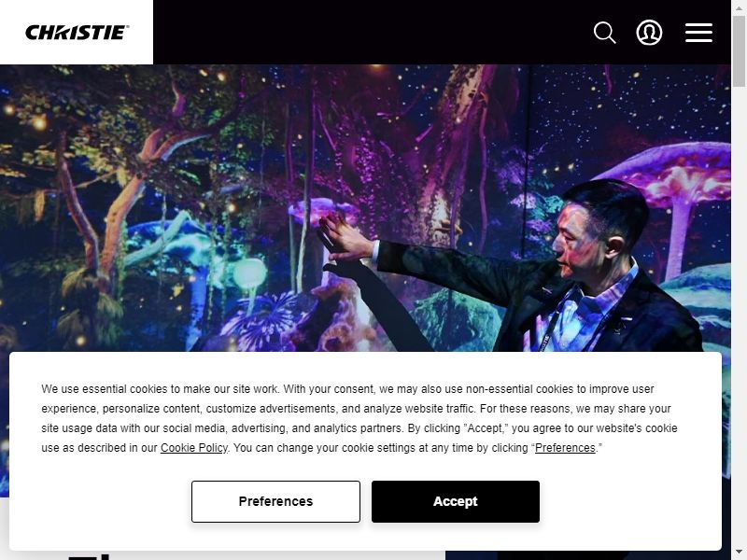Open the user account profile icon

[x=649, y=33]
